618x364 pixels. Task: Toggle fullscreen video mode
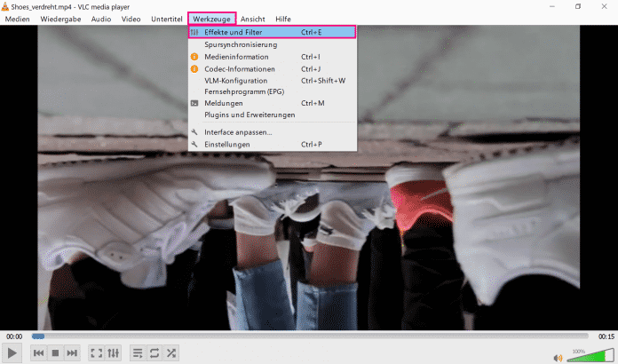(x=97, y=353)
